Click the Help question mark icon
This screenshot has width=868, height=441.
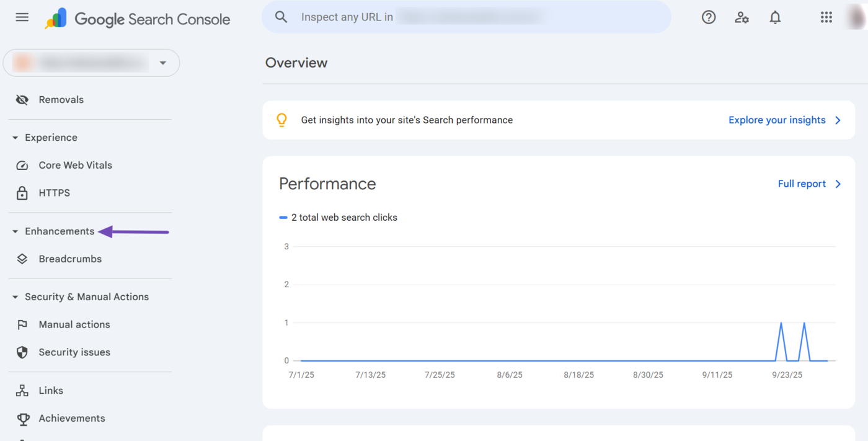(709, 17)
